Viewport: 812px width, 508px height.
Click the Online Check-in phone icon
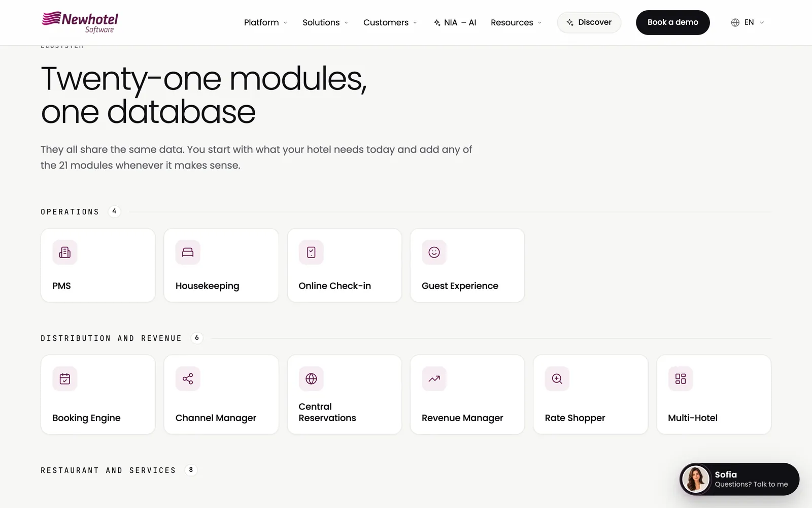pyautogui.click(x=311, y=252)
